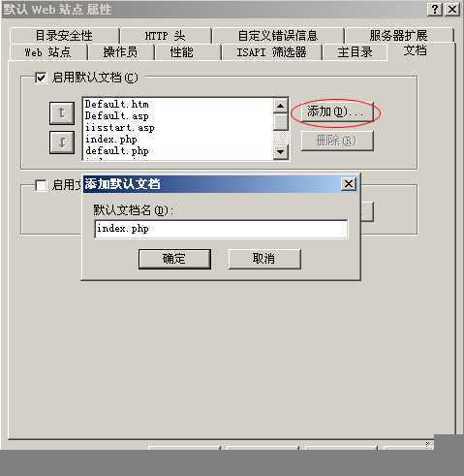Open the question mark help button

point(435,9)
